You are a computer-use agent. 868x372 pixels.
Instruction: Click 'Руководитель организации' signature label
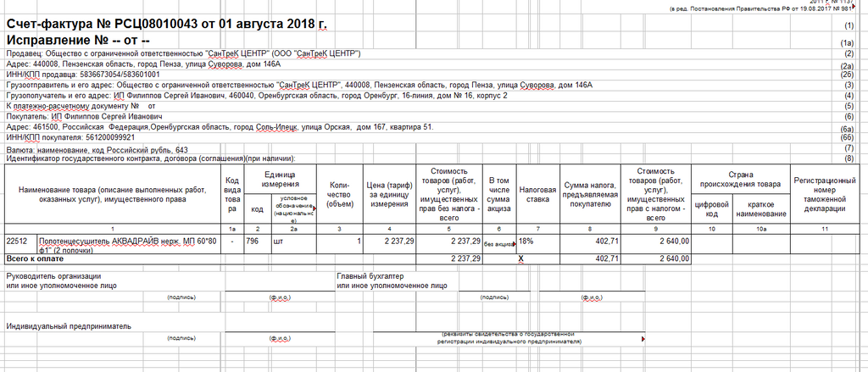pyautogui.click(x=53, y=275)
